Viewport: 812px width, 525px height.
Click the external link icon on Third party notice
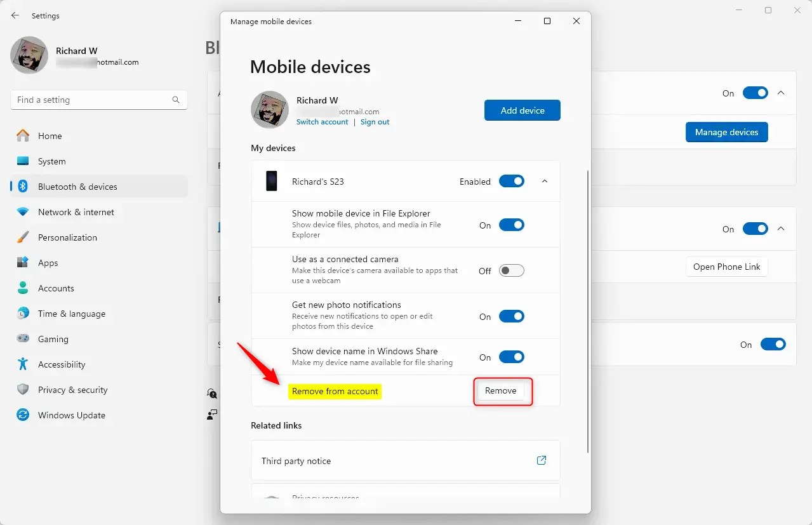(542, 460)
